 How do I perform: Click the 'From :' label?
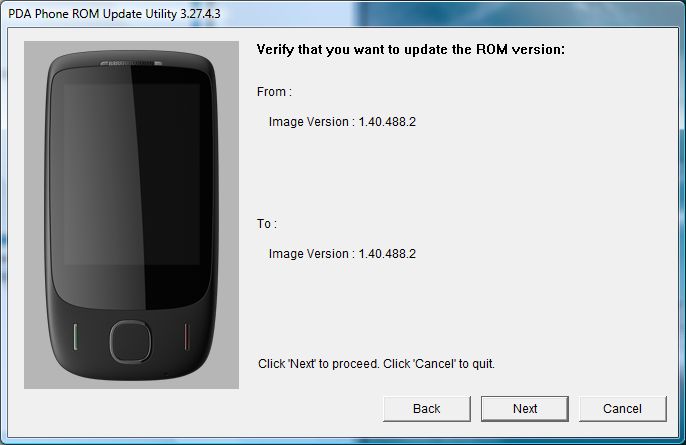tap(274, 92)
